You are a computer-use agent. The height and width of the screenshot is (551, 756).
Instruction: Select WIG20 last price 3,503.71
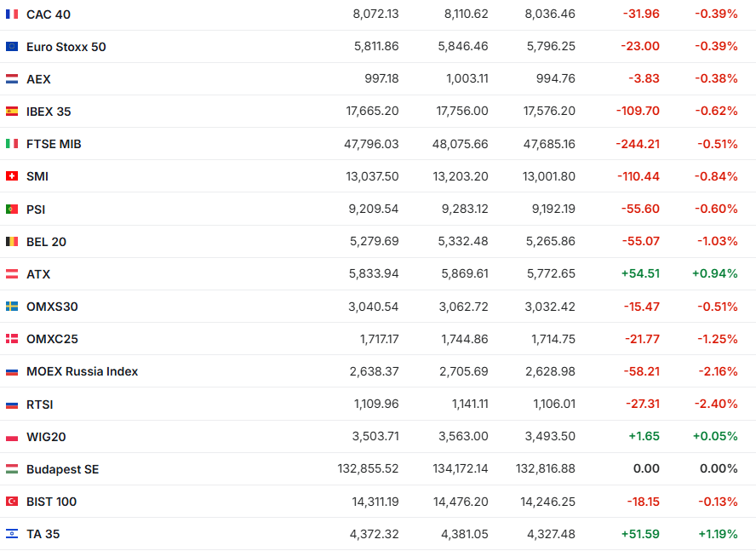coord(375,436)
